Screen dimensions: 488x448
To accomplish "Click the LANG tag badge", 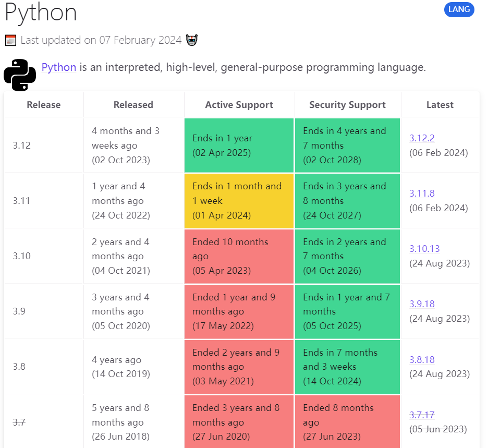I will click(x=459, y=9).
